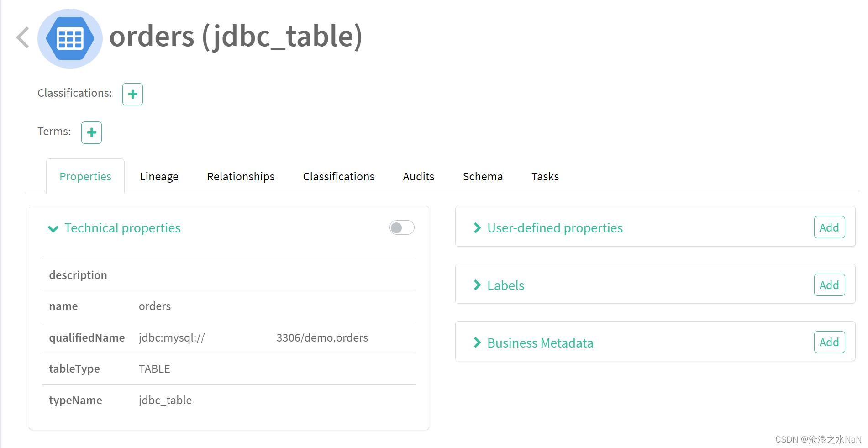Image resolution: width=868 pixels, height=448 pixels.
Task: Go to the Tasks tab
Action: tap(545, 176)
